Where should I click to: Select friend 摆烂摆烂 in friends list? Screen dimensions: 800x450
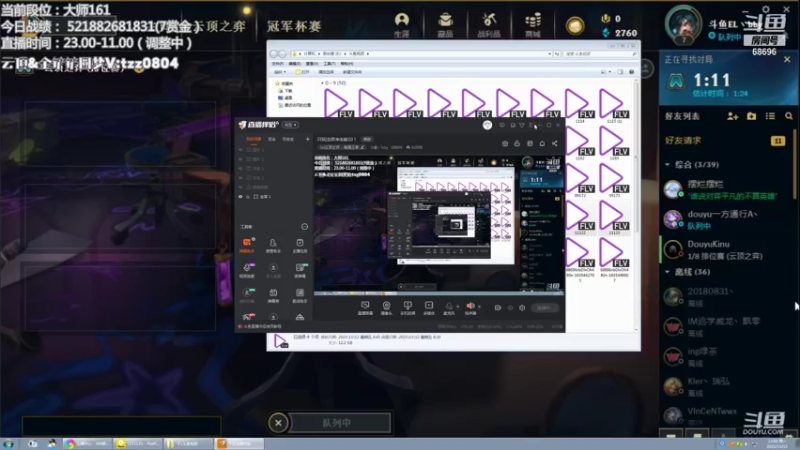[727, 189]
